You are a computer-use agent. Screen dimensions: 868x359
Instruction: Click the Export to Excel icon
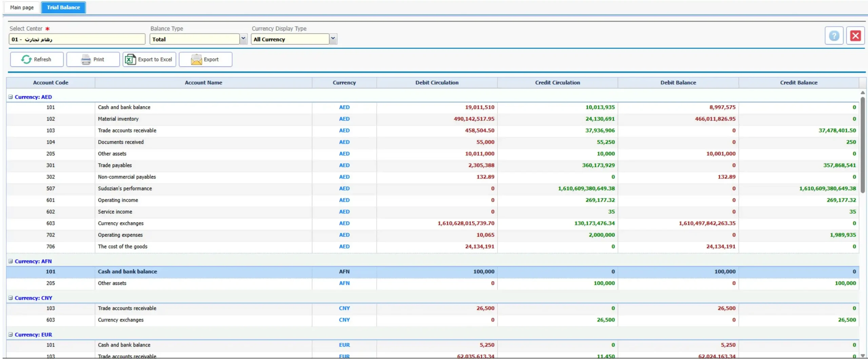coord(130,59)
